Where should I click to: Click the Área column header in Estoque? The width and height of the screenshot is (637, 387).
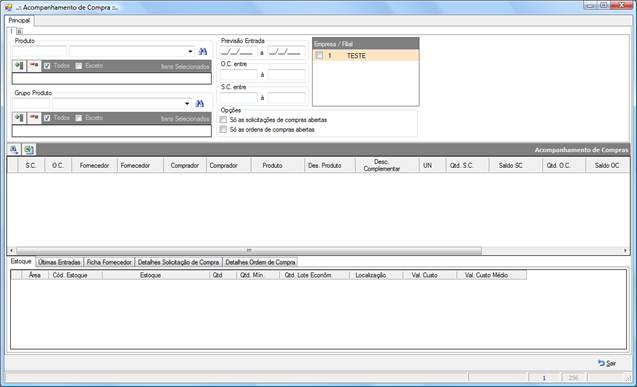[35, 275]
